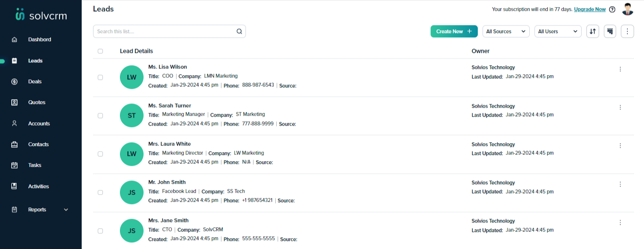
Task: Select Deals in sidebar
Action: point(35,82)
